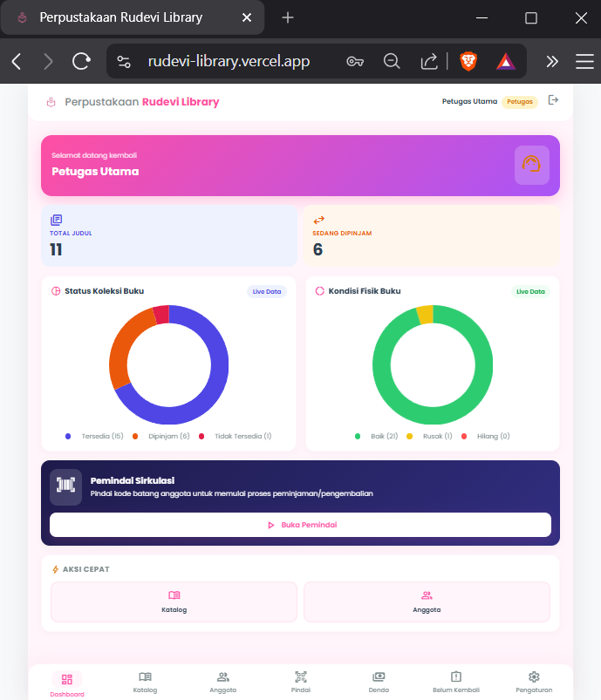Click the yellow Rusak donut segment
The width and height of the screenshot is (601, 700).
coord(426,315)
